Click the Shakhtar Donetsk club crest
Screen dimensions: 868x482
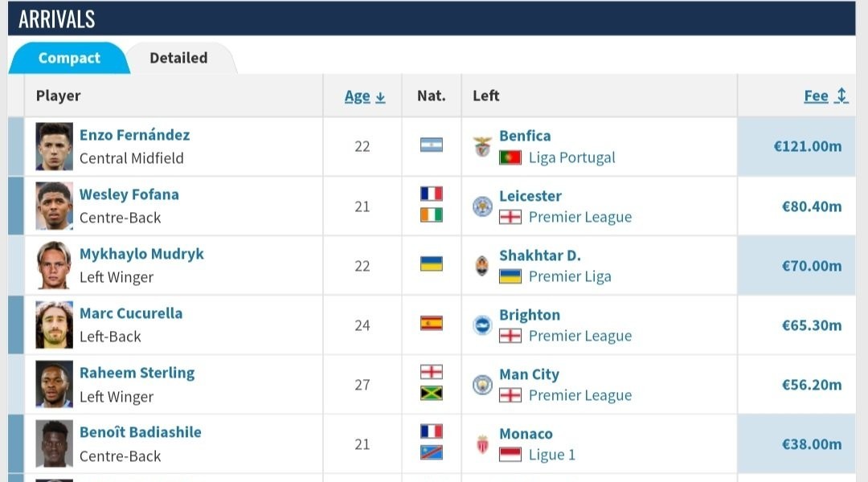point(482,265)
